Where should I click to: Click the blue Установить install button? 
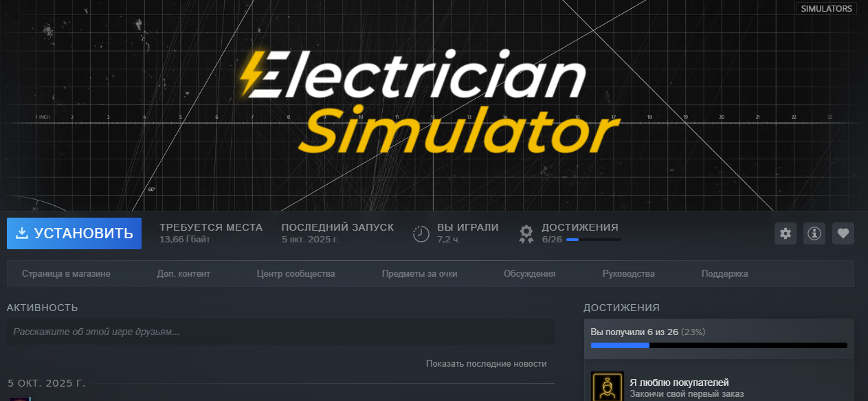tap(74, 233)
